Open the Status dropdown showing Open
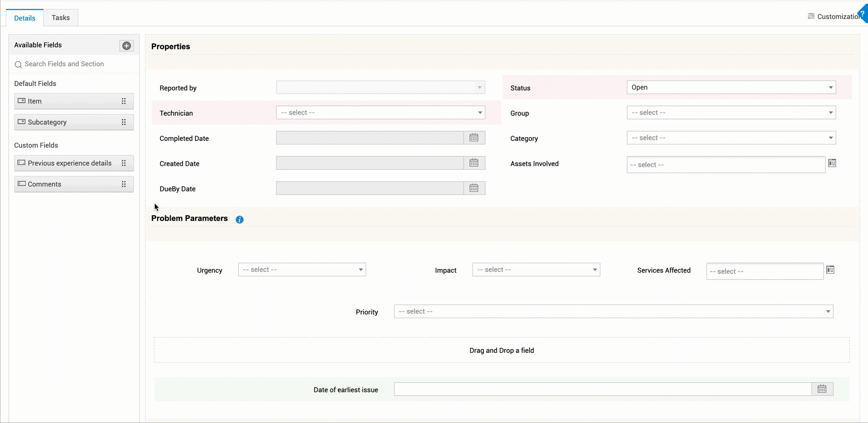868x423 pixels. point(731,87)
